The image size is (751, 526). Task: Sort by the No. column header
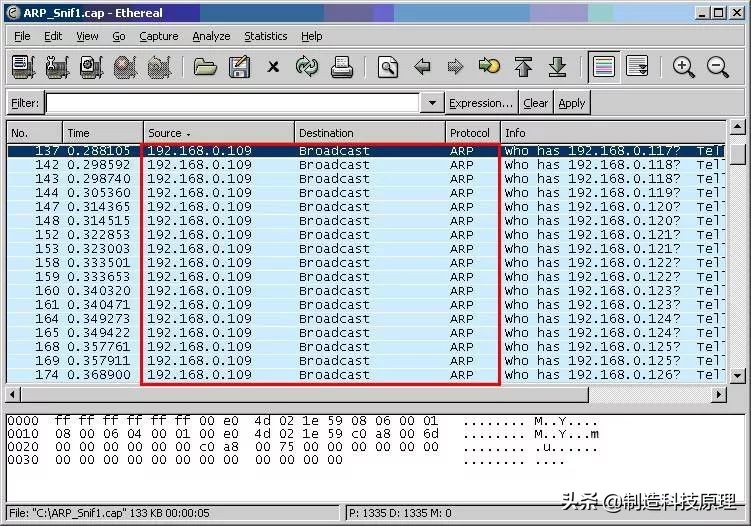tap(34, 133)
